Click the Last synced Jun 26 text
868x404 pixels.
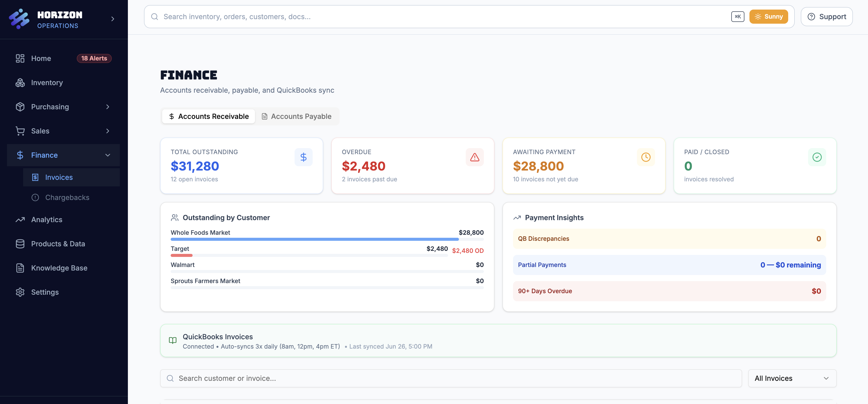390,346
